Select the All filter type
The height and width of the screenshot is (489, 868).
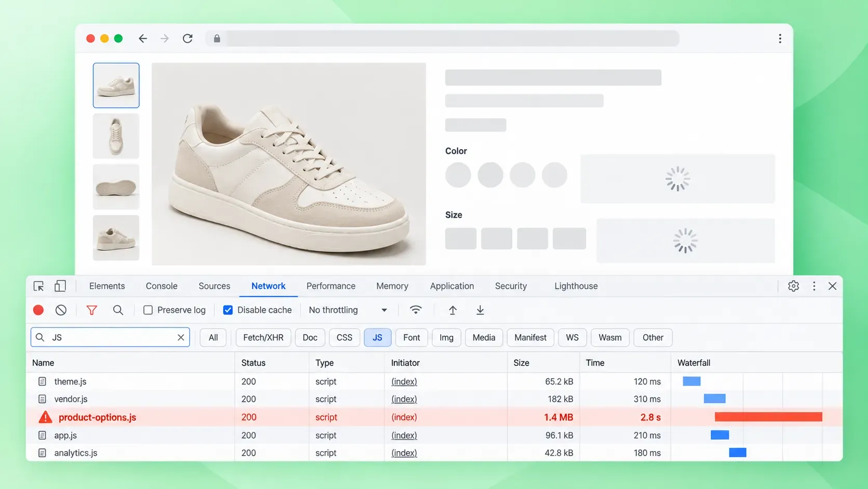point(213,338)
